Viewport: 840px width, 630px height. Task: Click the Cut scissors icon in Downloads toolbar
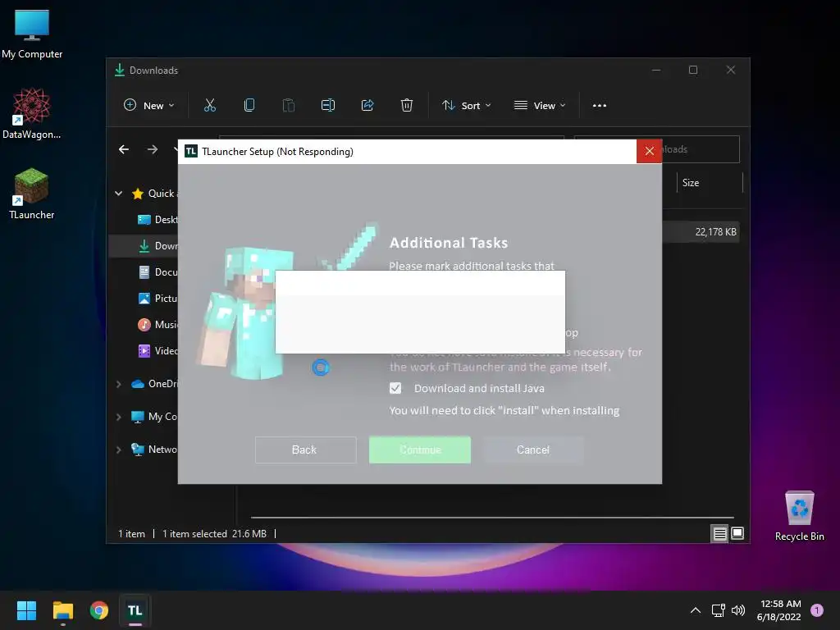[x=209, y=106]
